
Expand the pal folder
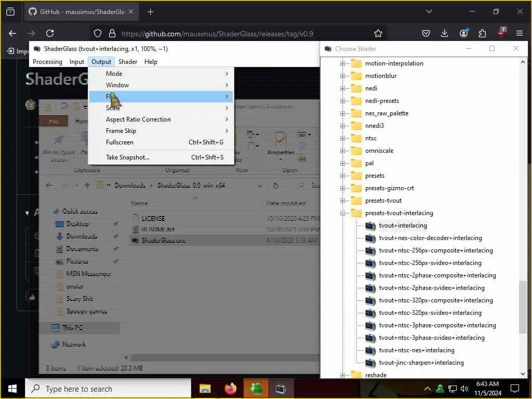(x=342, y=163)
